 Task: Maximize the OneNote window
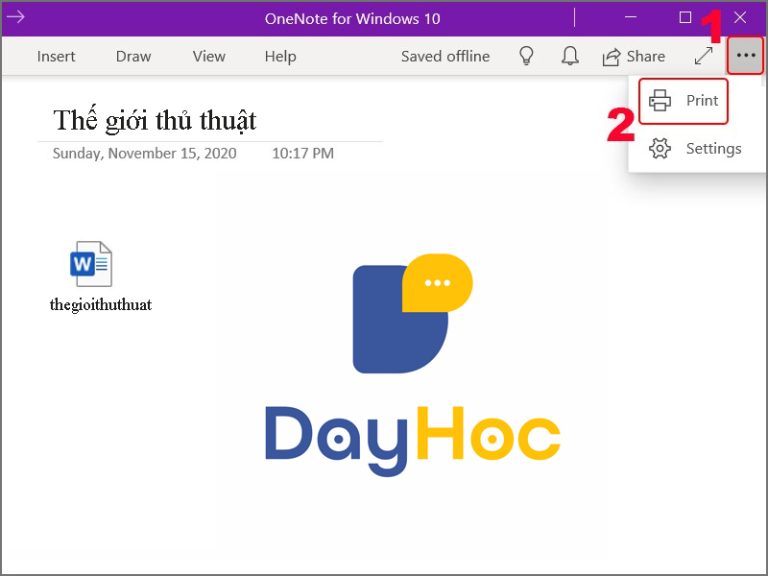point(685,18)
